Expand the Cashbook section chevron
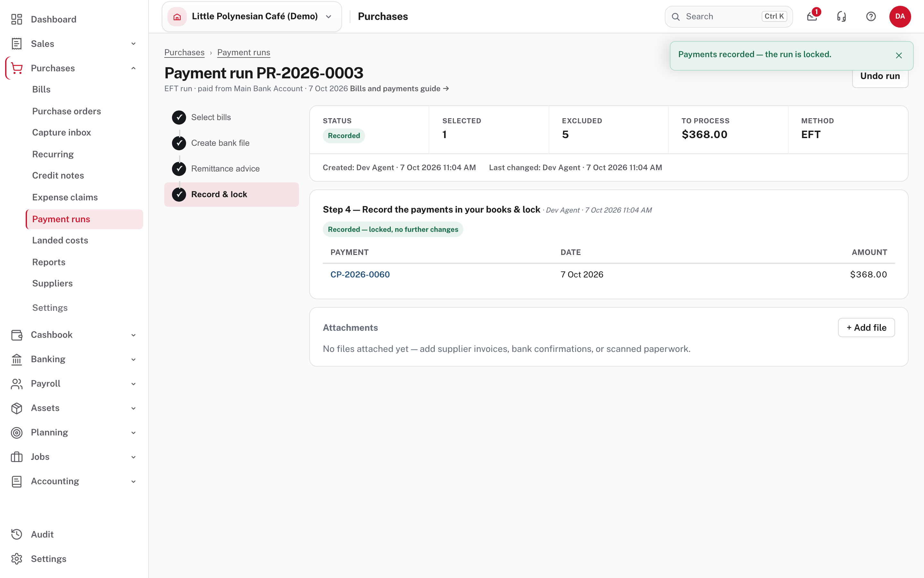Image resolution: width=924 pixels, height=578 pixels. coord(133,335)
